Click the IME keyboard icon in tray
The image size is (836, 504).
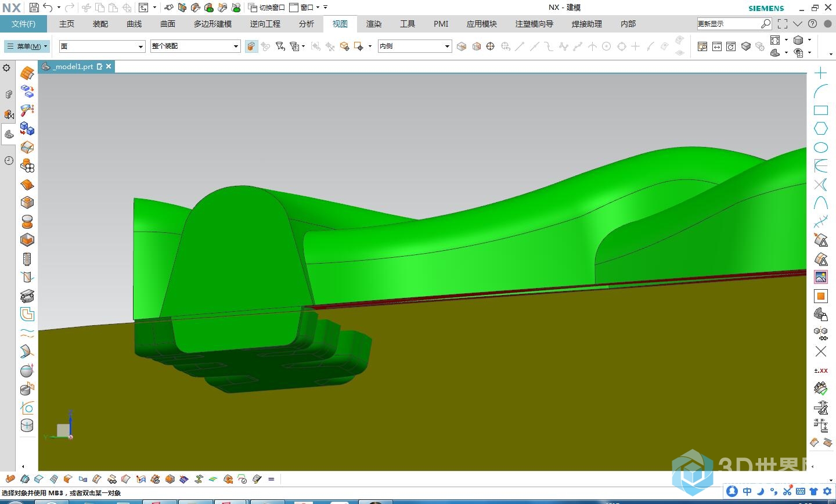801,491
